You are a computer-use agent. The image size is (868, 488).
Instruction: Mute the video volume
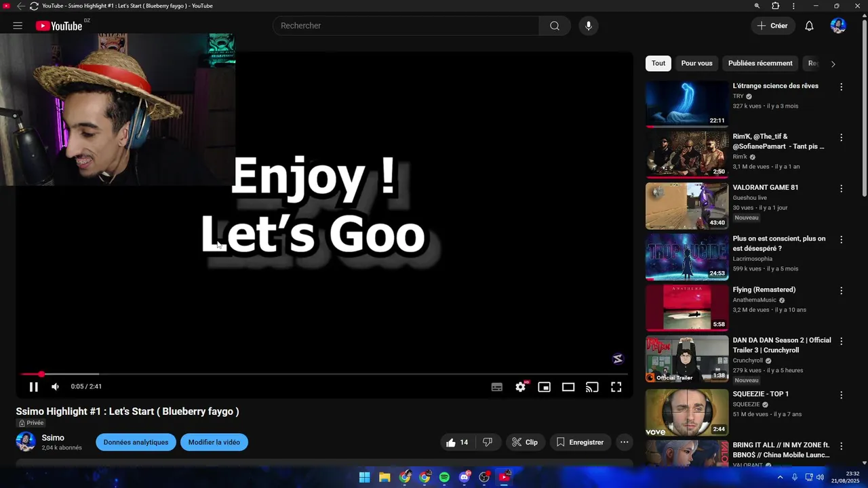(55, 387)
